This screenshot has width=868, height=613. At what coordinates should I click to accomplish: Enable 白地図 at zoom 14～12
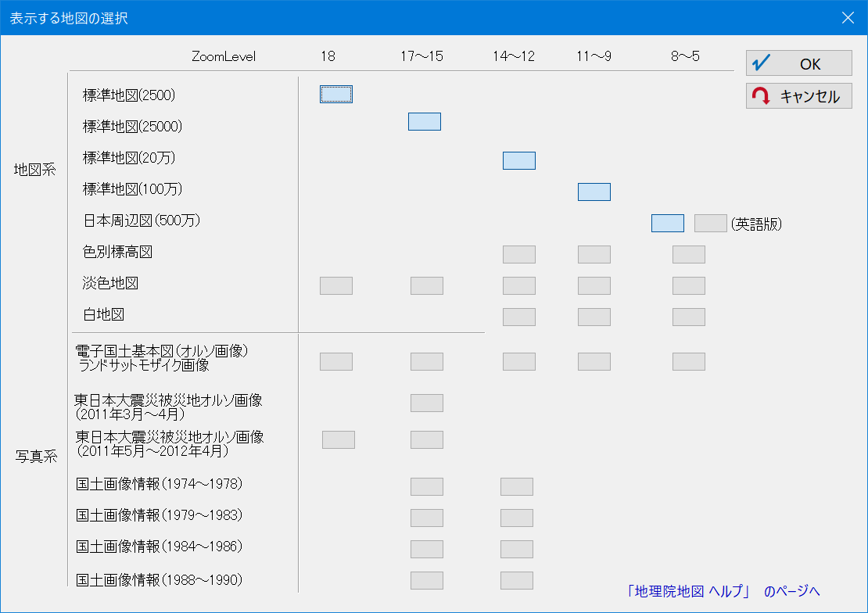tap(519, 317)
